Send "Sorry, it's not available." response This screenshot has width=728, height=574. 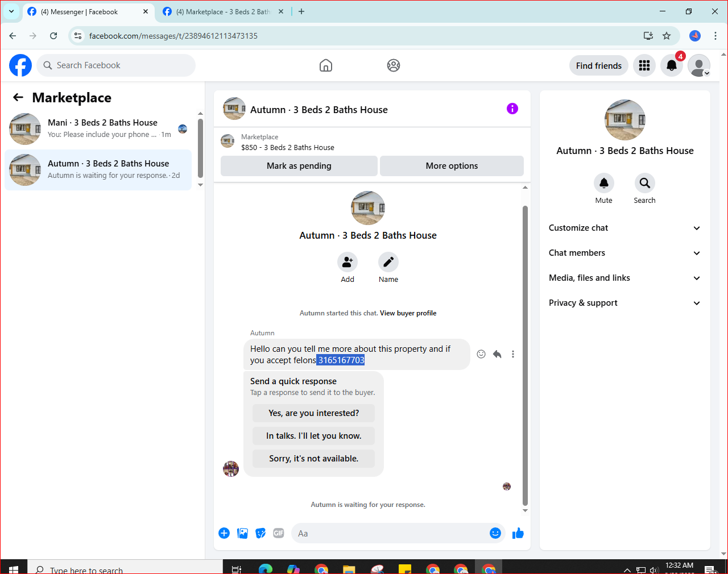[314, 459]
